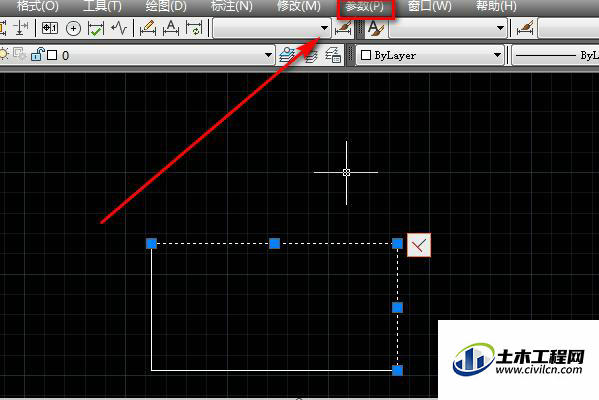This screenshot has width=599, height=400.
Task: Click Make Object's Layer Current icon
Action: tap(287, 55)
